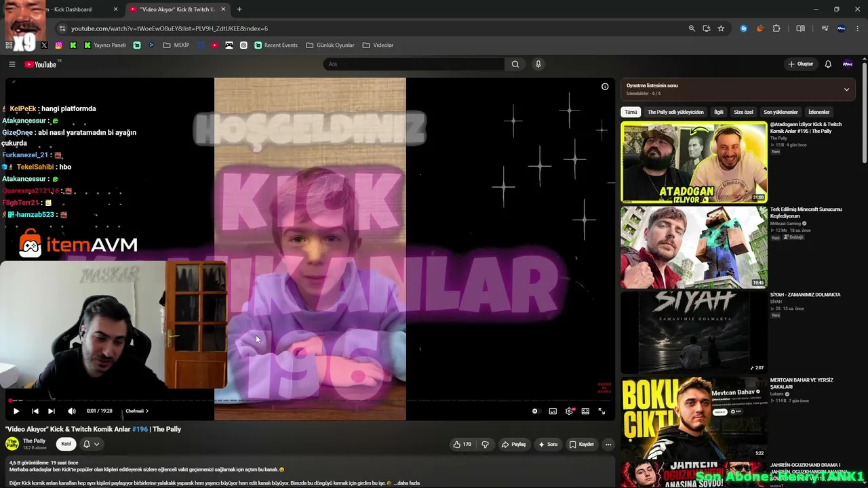Open the MEKİP bookmarks folder
This screenshot has width=868, height=488.
tap(176, 45)
